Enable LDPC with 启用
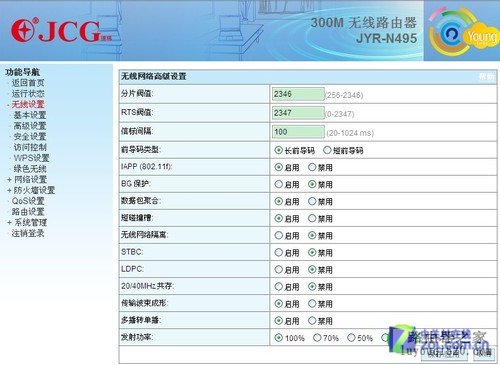Viewport: 500px width, 365px height. 278,269
